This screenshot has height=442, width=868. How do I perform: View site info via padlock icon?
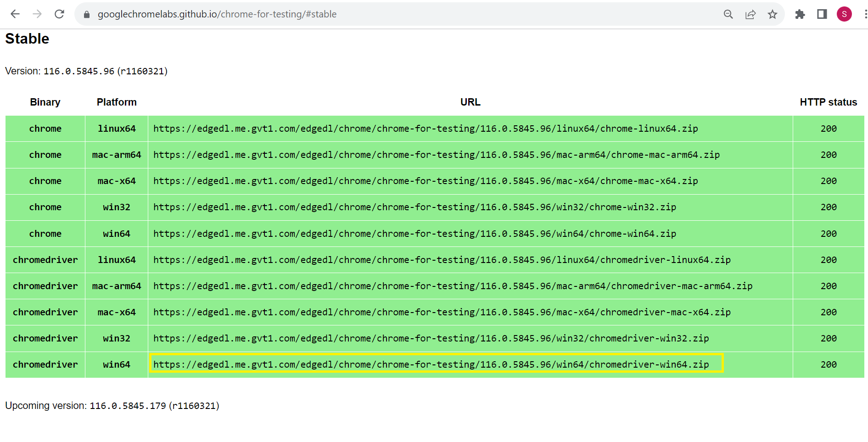click(86, 15)
